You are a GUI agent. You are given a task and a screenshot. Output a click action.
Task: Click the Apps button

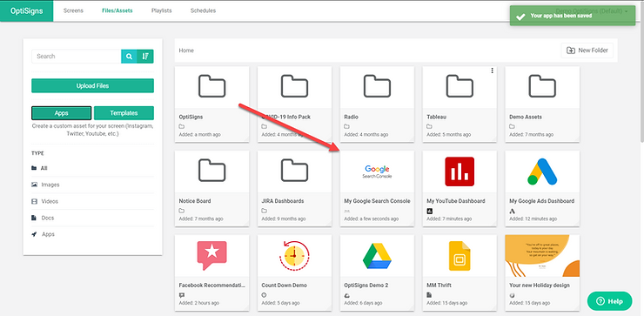[x=61, y=113]
